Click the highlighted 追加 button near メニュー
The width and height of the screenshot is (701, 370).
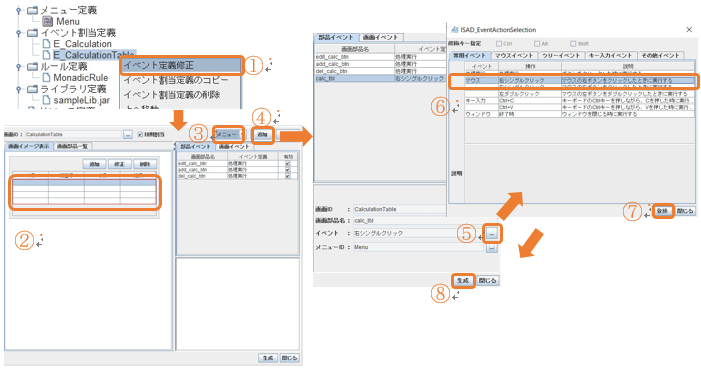click(x=262, y=134)
